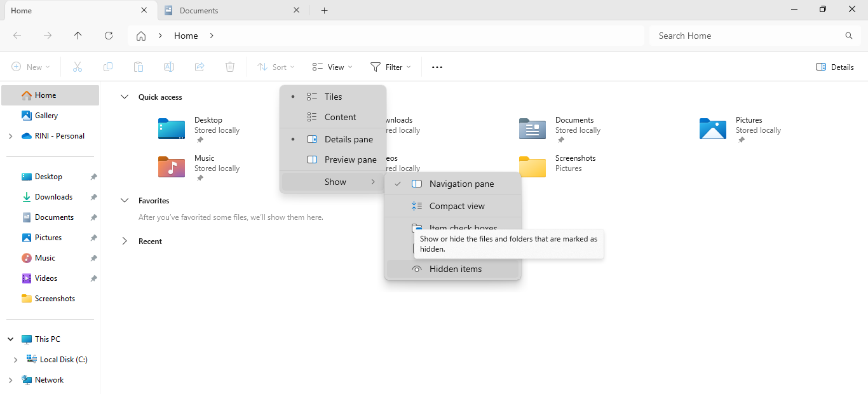The width and height of the screenshot is (868, 394).
Task: Click the Details button in the toolbar
Action: [x=835, y=67]
